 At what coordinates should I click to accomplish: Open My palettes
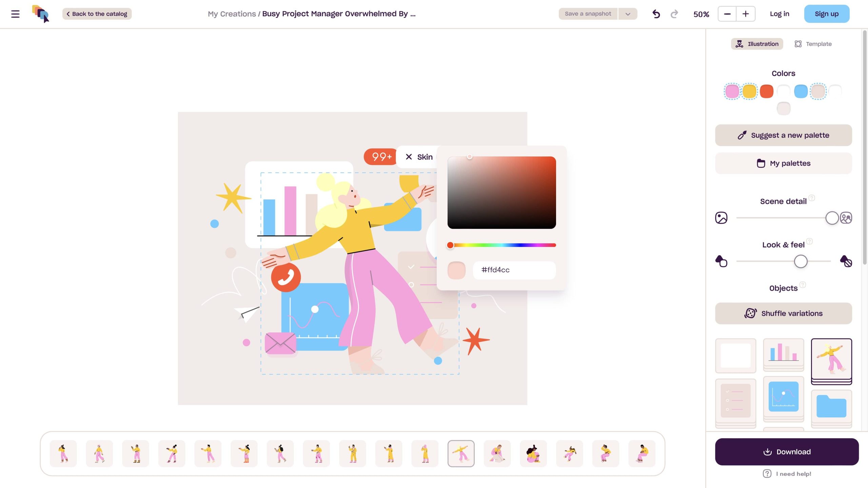(783, 163)
